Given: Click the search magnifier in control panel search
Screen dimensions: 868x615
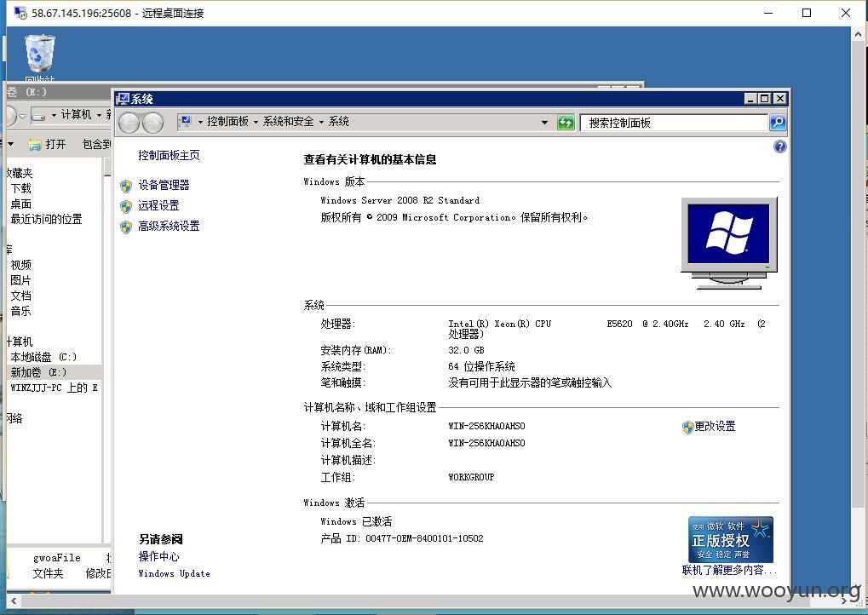Looking at the screenshot, I should tap(778, 123).
